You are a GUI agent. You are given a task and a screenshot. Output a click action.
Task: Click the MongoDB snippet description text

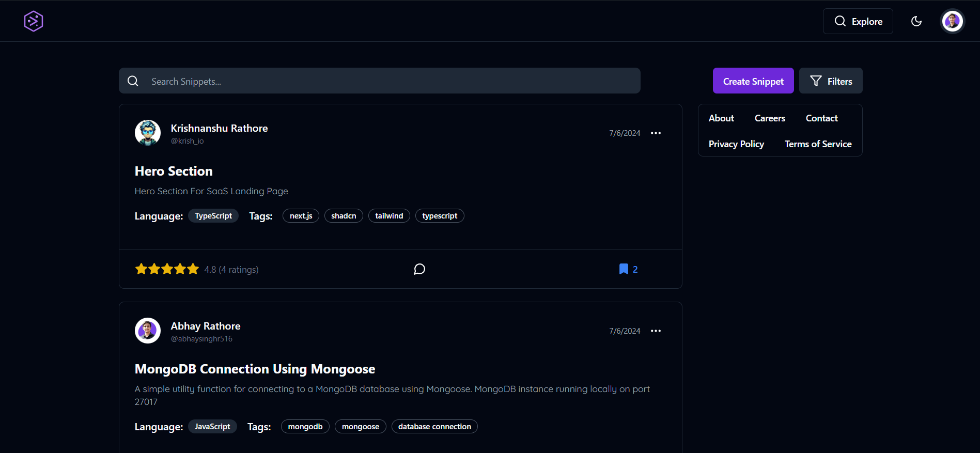point(392,395)
